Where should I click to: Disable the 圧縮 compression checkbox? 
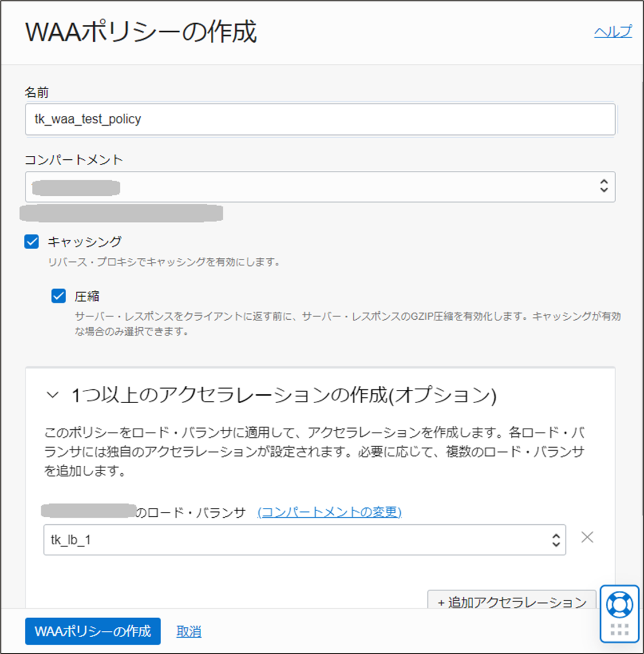point(58,295)
